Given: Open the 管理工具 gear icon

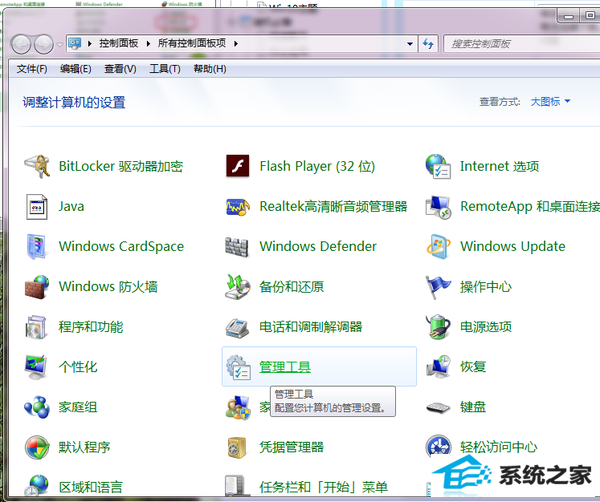Looking at the screenshot, I should coord(238,367).
